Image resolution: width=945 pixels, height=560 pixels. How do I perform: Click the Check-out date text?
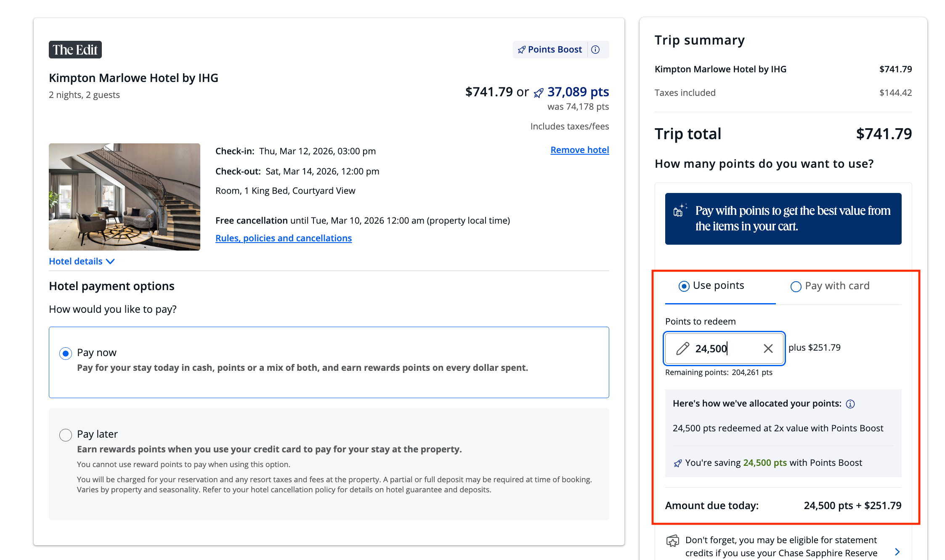pyautogui.click(x=297, y=172)
